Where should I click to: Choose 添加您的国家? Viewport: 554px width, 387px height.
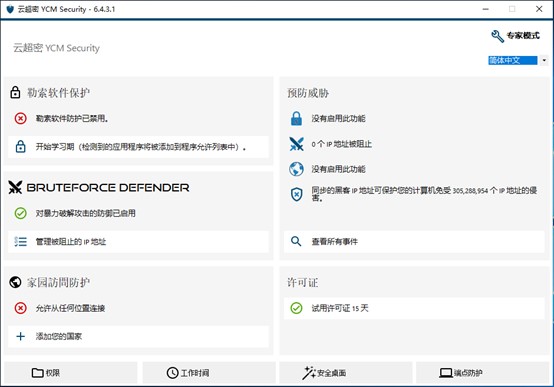click(138, 336)
